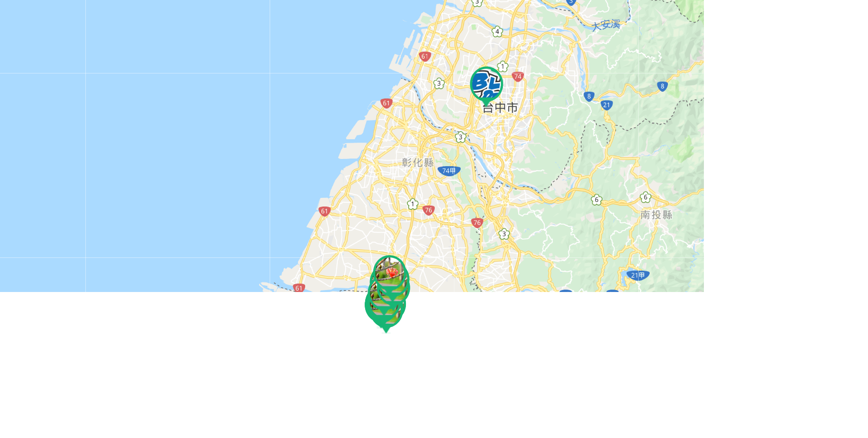This screenshot has width=868, height=438.
Task: Click the 彰化縣 county label
Action: (418, 163)
